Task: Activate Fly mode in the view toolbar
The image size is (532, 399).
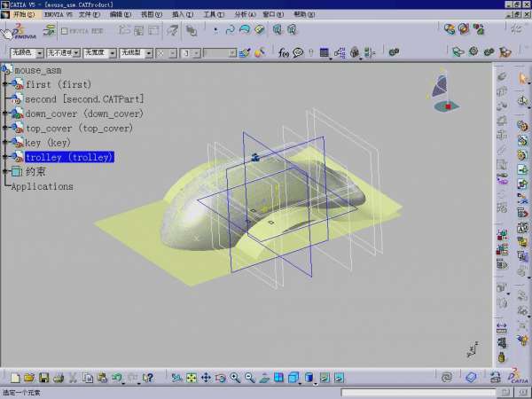Action: 176,378
